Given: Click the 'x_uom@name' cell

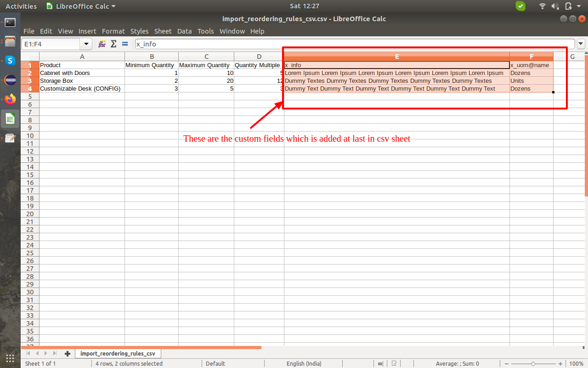Looking at the screenshot, I should coord(531,65).
